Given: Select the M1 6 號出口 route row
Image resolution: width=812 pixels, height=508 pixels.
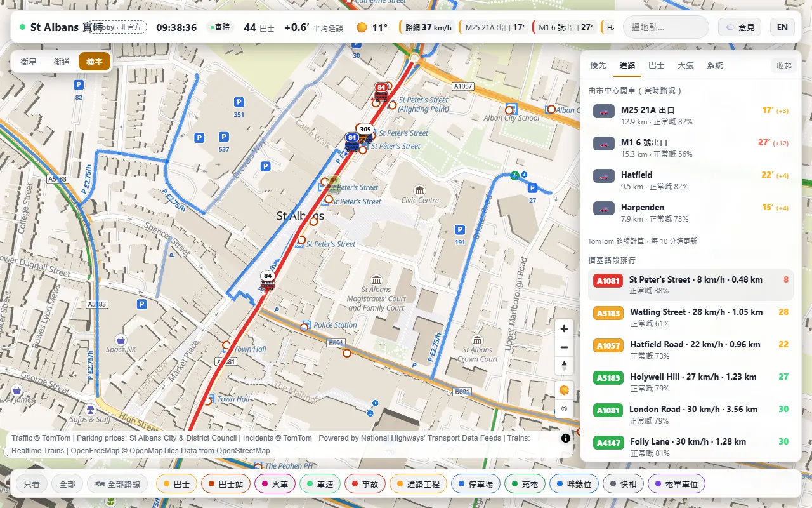Looking at the screenshot, I should coord(691,148).
